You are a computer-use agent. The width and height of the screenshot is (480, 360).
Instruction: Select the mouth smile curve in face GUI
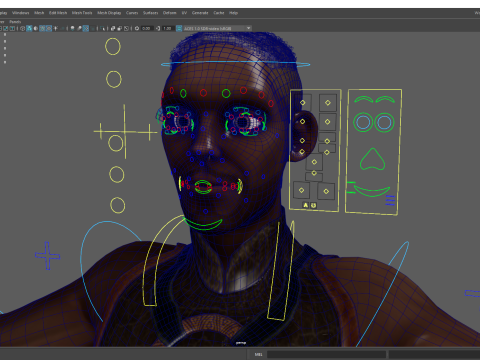click(372, 191)
